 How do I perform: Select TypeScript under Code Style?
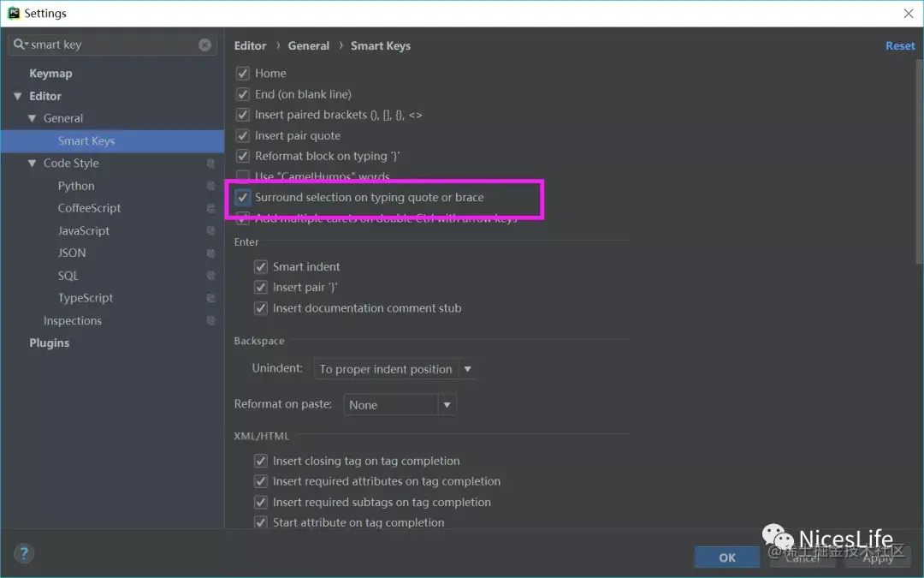86,298
